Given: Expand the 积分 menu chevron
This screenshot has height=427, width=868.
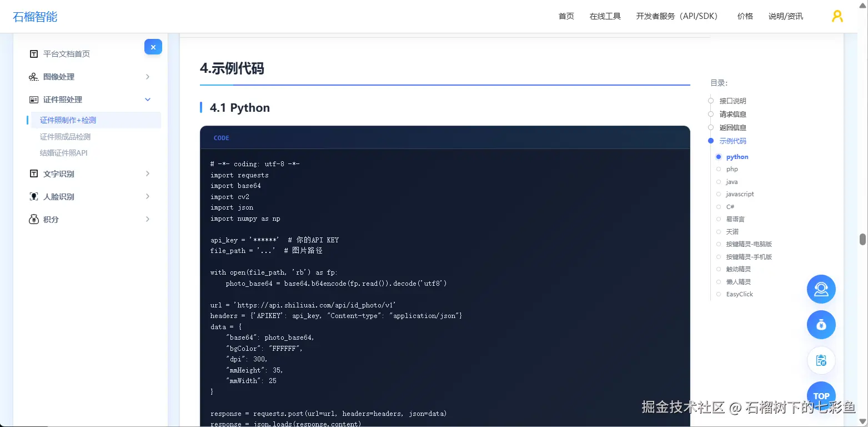Looking at the screenshot, I should coord(148,220).
